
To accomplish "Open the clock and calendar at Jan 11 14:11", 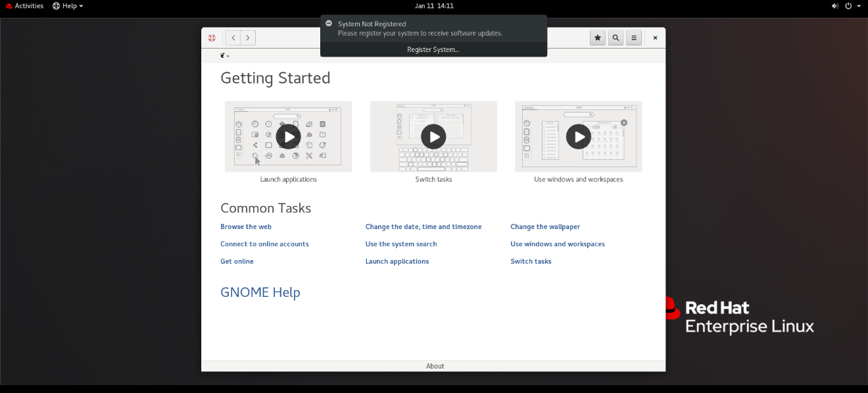I will pyautogui.click(x=434, y=6).
